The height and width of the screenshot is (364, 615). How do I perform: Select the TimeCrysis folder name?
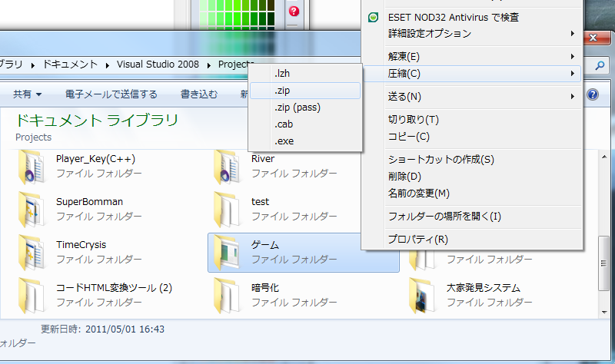(81, 245)
